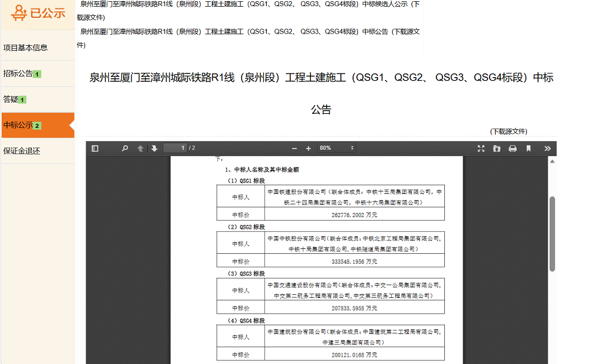The height and width of the screenshot is (364, 612).
Task: Click the green badge 1 on 答疑
Action: coord(22,100)
